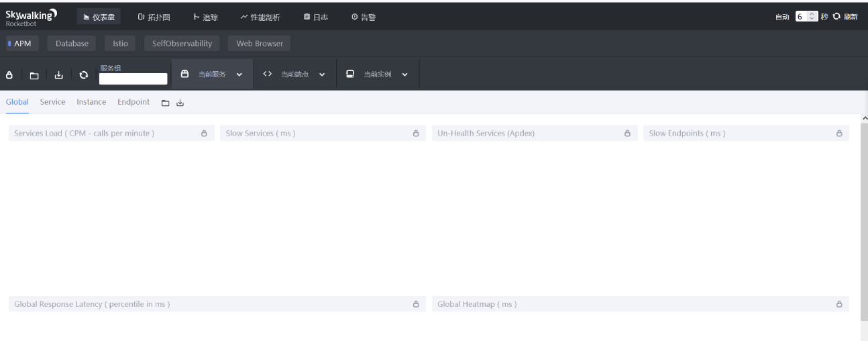The width and height of the screenshot is (868, 341).
Task: Open the 性能剖析 profiling page
Action: pyautogui.click(x=260, y=17)
